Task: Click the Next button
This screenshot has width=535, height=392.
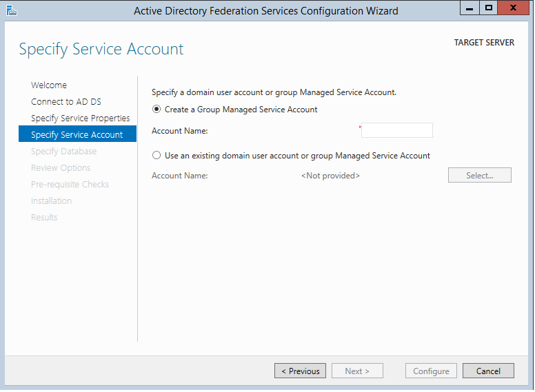Action: [x=357, y=371]
